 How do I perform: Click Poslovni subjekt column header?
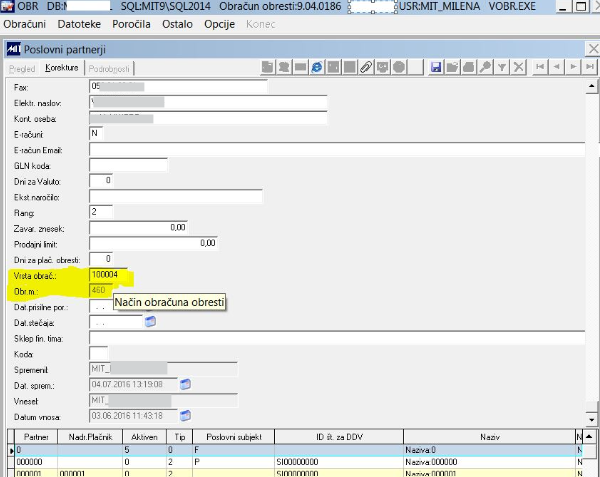[234, 437]
